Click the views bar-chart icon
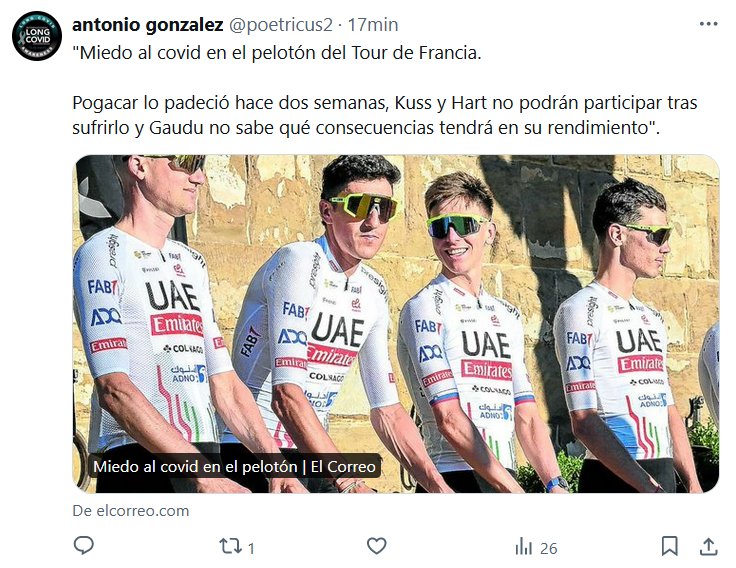Viewport: 736px width, 568px height. point(523,546)
